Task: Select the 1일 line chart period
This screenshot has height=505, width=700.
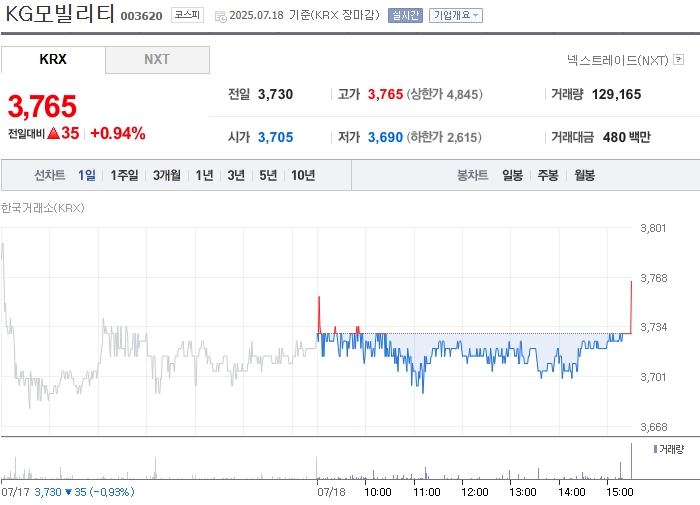Action: [x=87, y=175]
